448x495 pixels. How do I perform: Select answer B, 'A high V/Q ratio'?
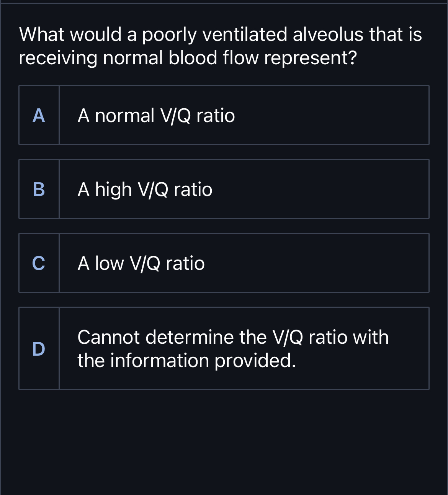click(x=224, y=189)
